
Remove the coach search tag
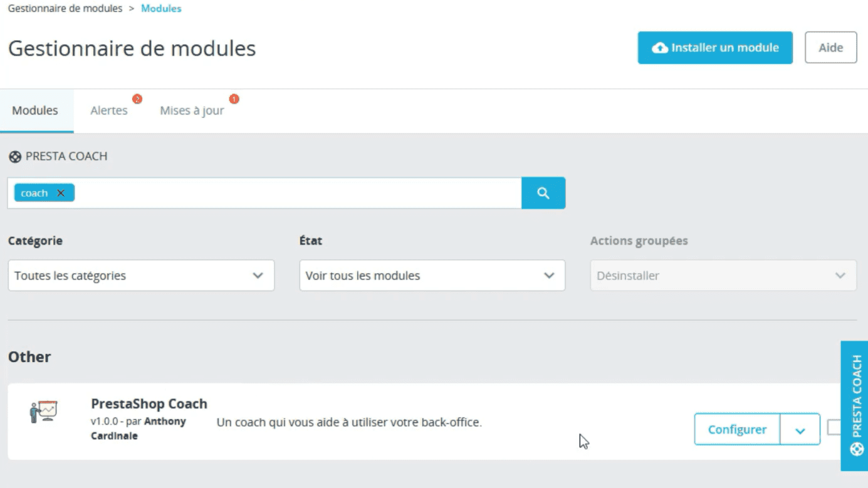61,193
